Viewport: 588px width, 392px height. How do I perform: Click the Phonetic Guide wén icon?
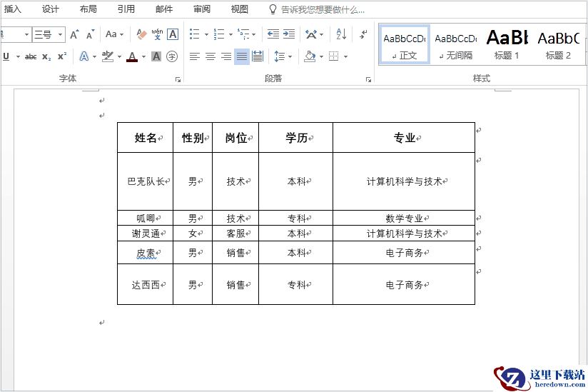click(x=157, y=34)
